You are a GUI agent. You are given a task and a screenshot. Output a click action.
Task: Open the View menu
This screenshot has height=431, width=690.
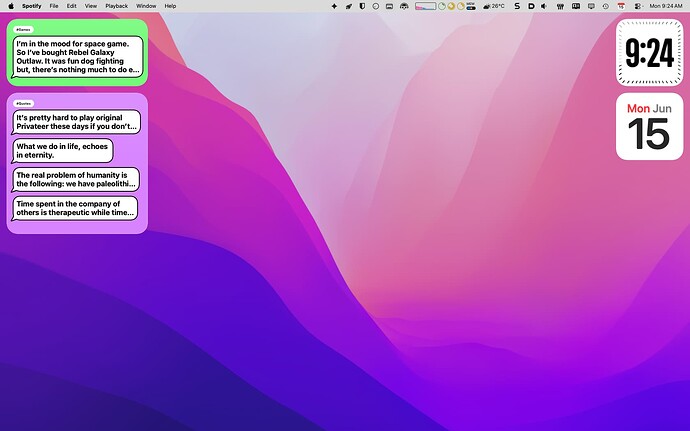pos(91,6)
